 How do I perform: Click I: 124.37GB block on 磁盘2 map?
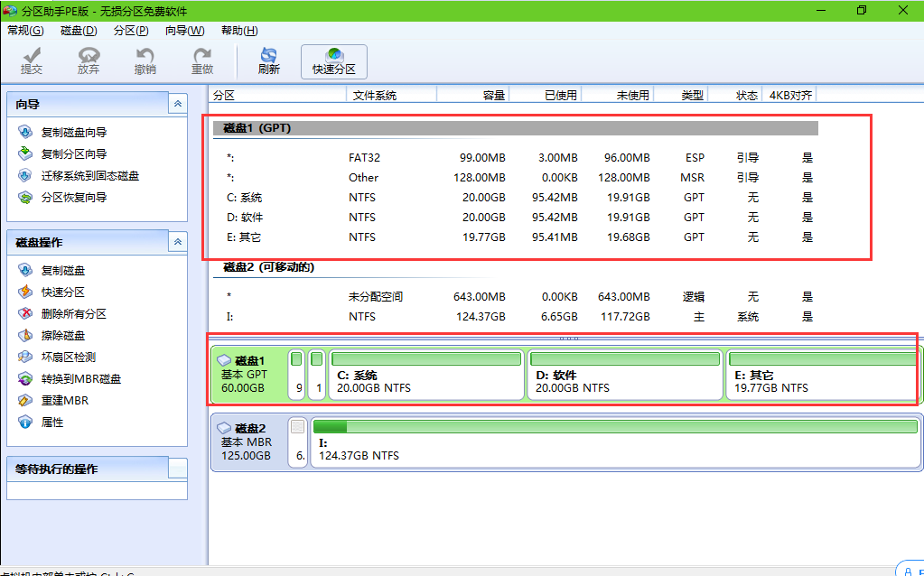coord(615,442)
